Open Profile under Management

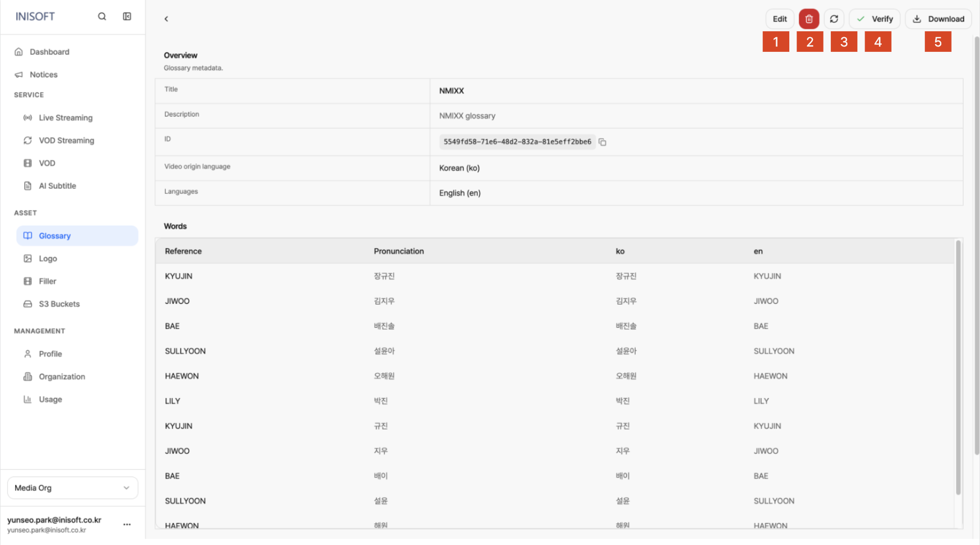tap(77, 354)
